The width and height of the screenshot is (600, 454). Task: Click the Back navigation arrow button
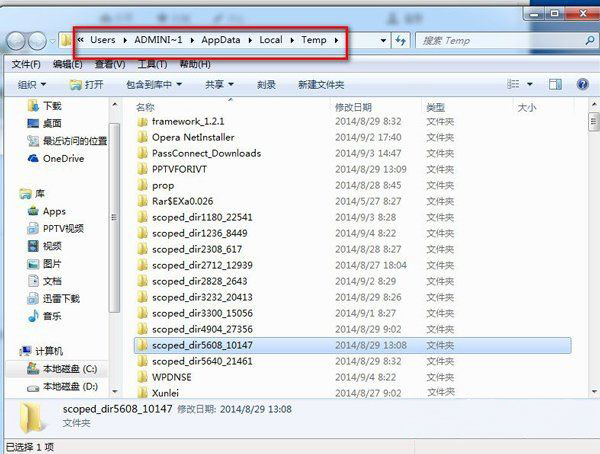click(x=16, y=41)
